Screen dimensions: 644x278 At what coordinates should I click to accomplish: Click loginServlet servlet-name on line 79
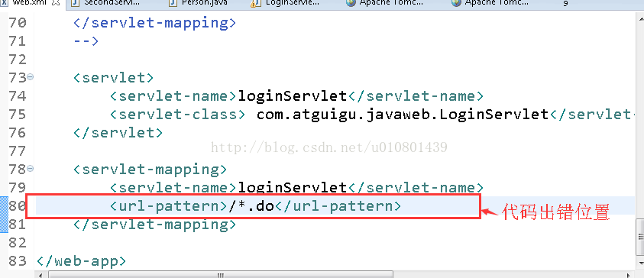293,188
